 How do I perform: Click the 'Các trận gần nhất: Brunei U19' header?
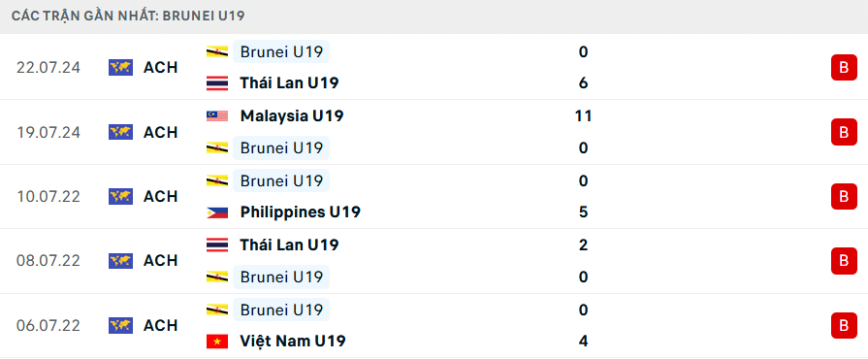[x=128, y=16]
